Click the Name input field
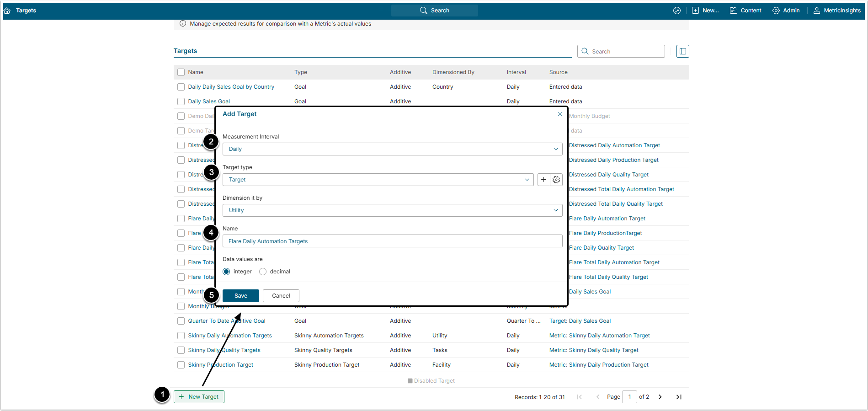The image size is (868, 411). [x=392, y=241]
